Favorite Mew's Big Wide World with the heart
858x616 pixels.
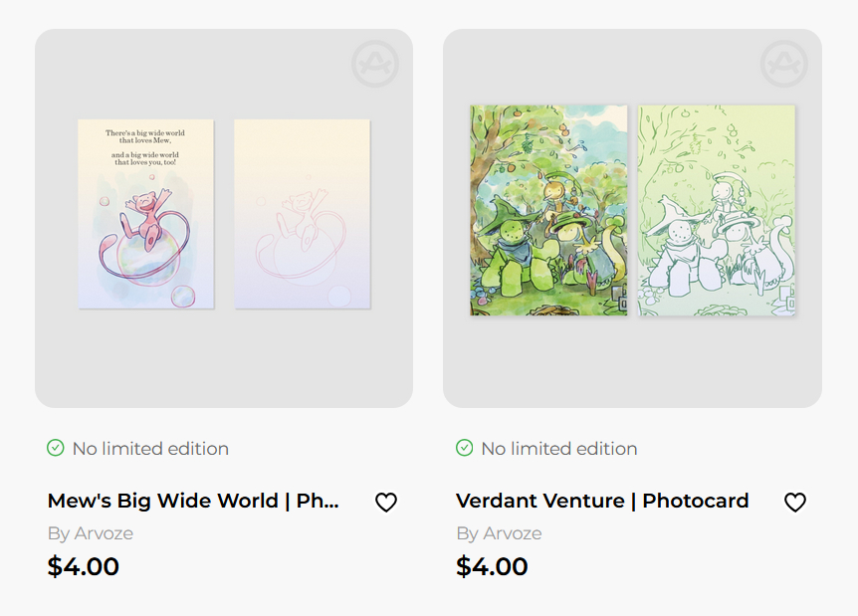[386, 503]
